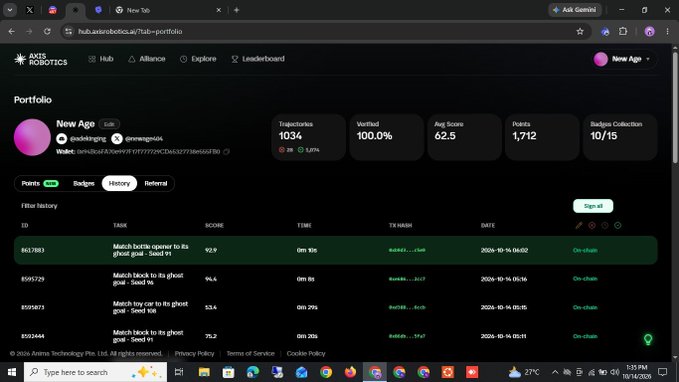Close the New Tab browser tab

219,10
